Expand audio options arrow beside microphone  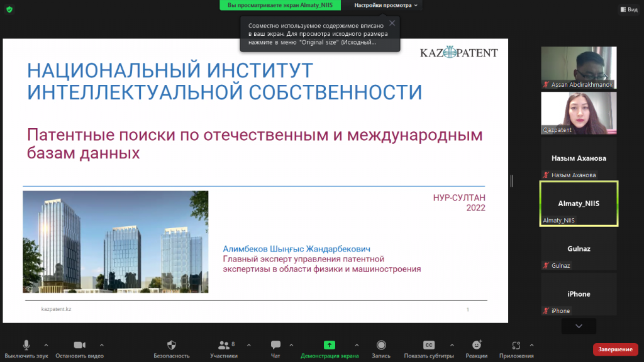coord(46,345)
